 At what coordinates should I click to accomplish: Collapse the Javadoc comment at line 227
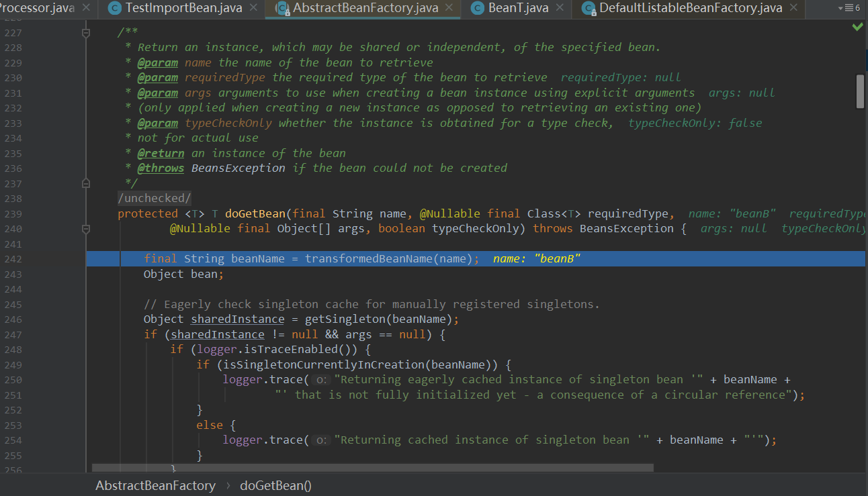(x=86, y=32)
